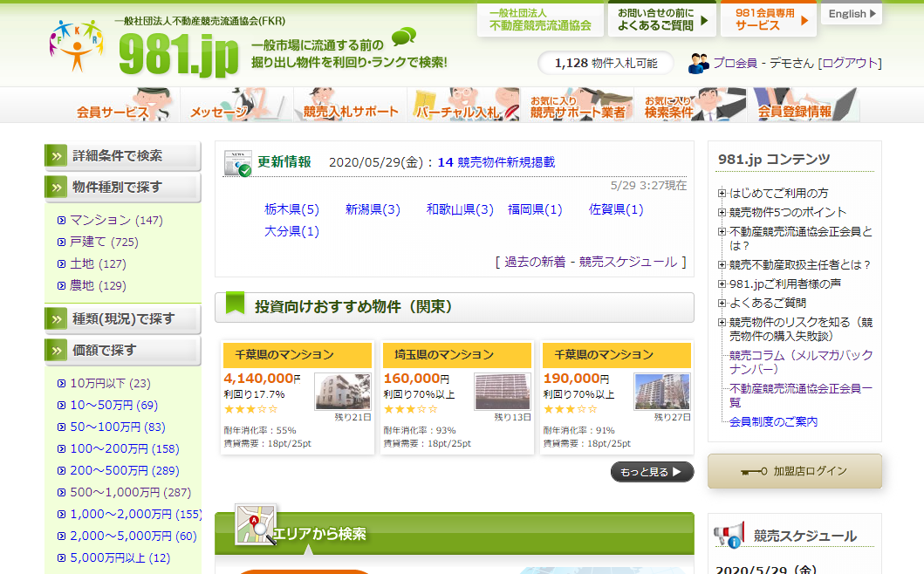
Task: Open お問い合せの前に よくあるご質問
Action: (x=661, y=19)
